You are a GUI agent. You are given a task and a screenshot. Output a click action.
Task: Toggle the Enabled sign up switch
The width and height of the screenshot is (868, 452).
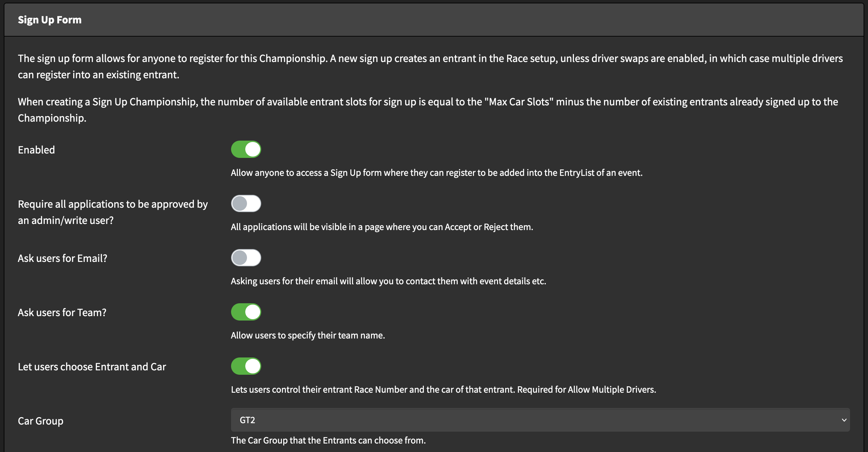246,149
